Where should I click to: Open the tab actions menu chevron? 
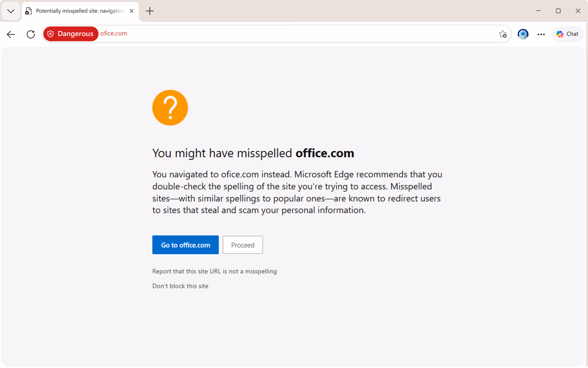click(x=11, y=11)
